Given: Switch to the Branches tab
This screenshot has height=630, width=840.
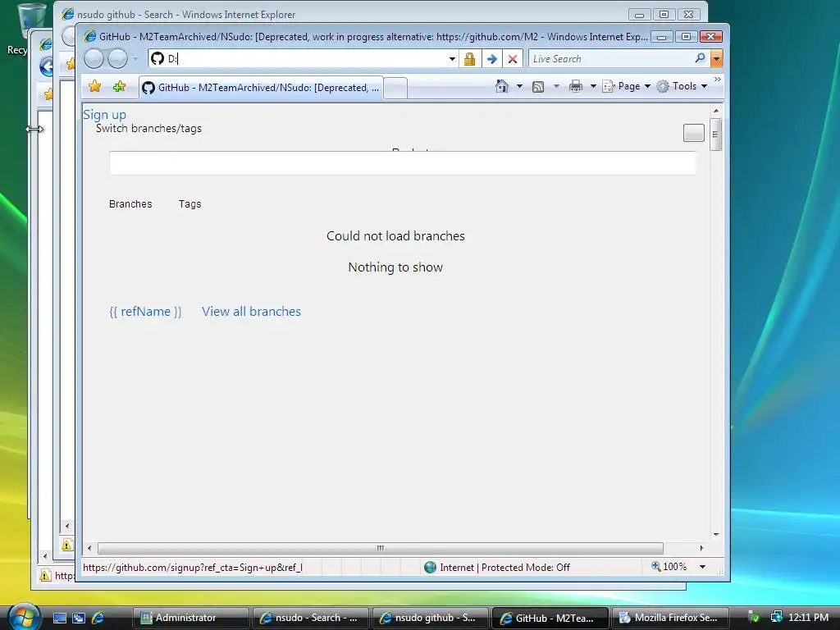Looking at the screenshot, I should [130, 204].
